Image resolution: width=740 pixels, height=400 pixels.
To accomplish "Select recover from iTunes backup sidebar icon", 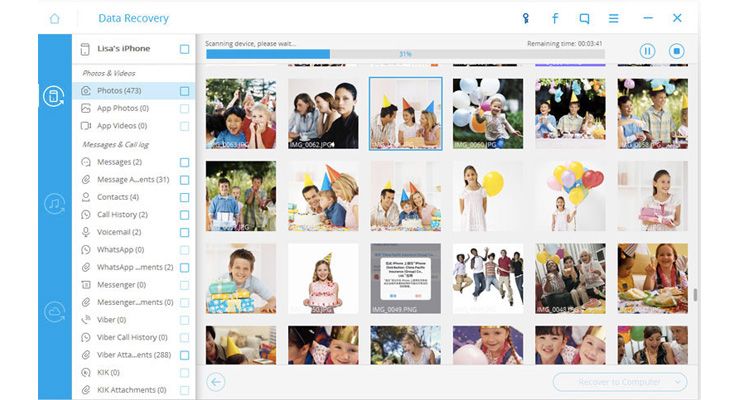I will 54,204.
